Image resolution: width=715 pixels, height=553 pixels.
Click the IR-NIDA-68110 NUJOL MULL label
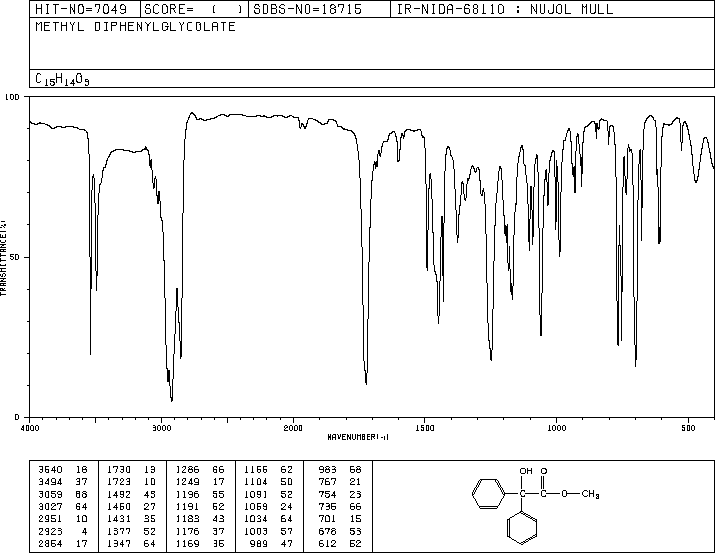tap(505, 9)
